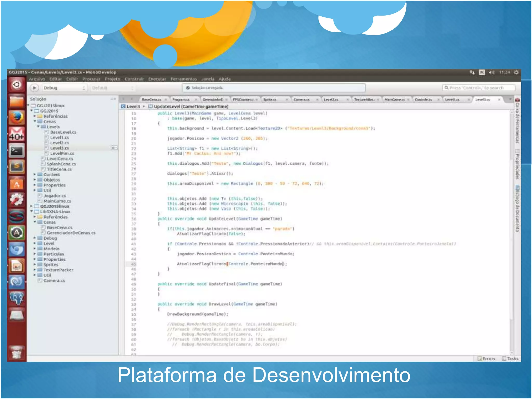Viewport: 532px width, 399px height.
Task: Select Camera.cs in solution tree
Action: point(54,281)
